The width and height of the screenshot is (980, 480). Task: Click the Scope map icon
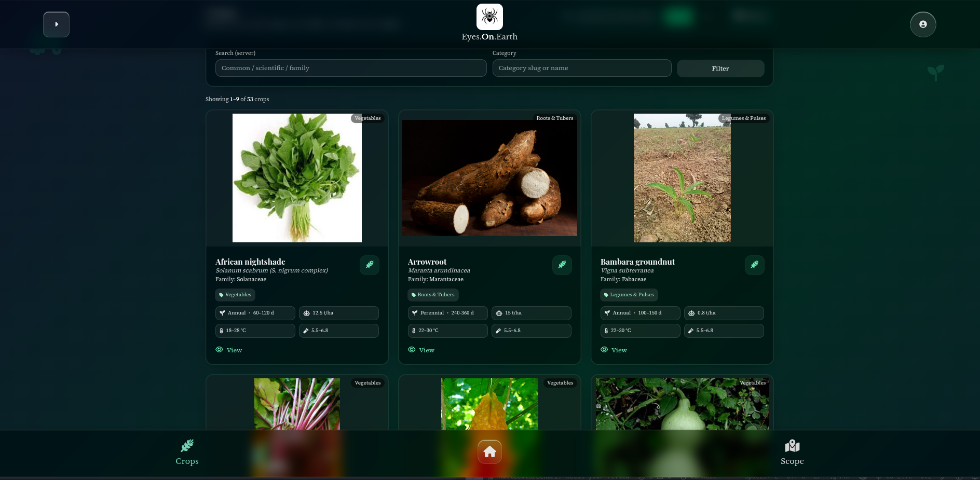792,446
